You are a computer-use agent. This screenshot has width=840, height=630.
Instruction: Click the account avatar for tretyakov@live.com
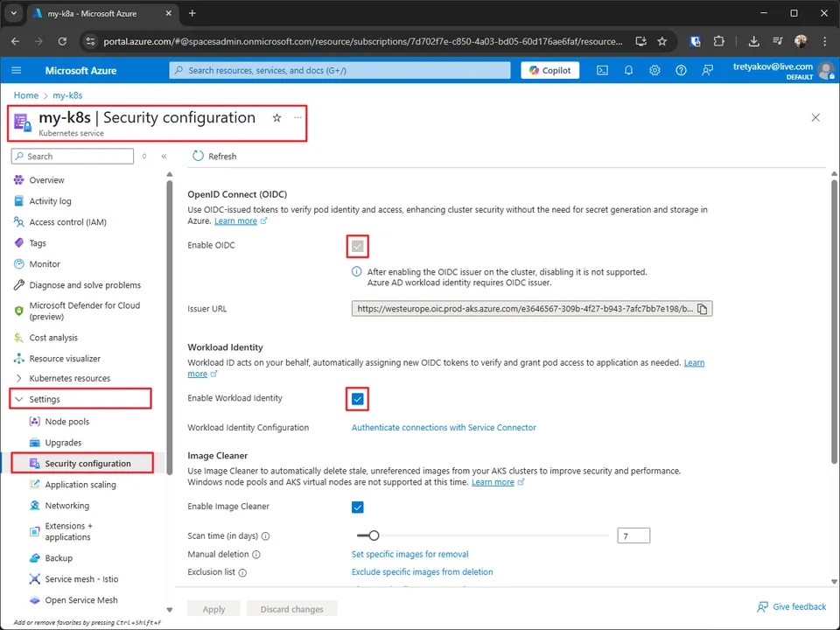[x=827, y=71]
